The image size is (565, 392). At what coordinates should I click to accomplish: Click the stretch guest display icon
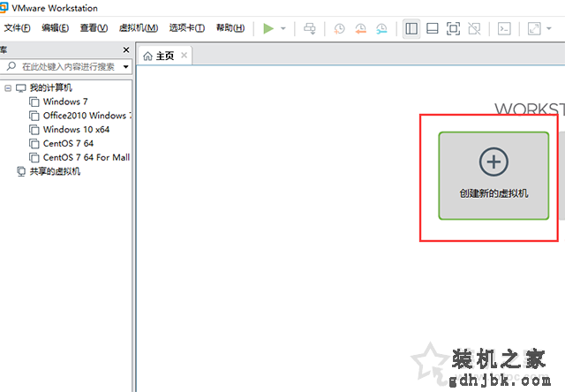(x=534, y=28)
